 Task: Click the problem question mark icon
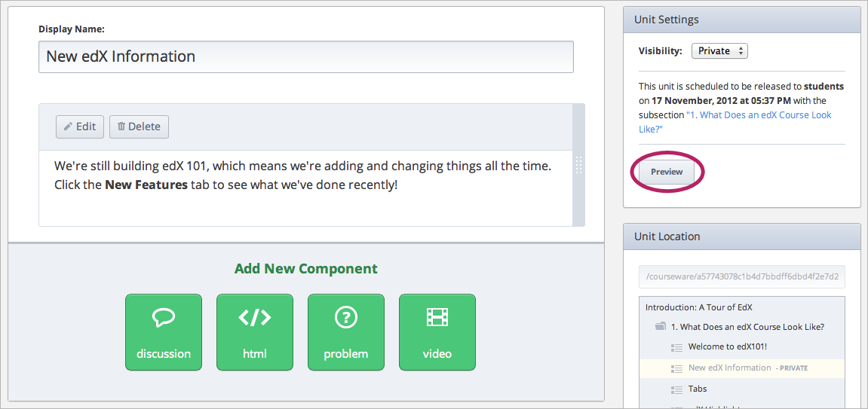pos(346,318)
